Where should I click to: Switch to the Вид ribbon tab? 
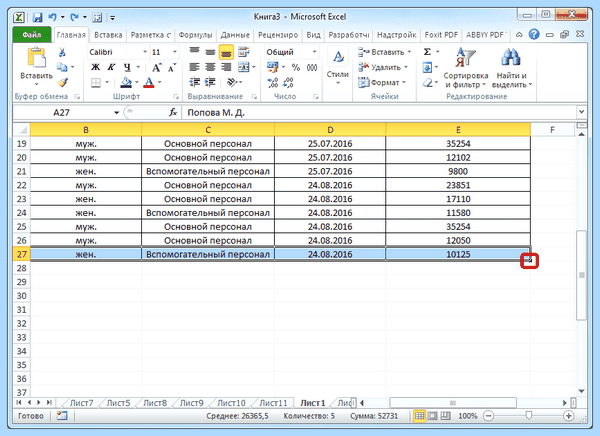313,35
